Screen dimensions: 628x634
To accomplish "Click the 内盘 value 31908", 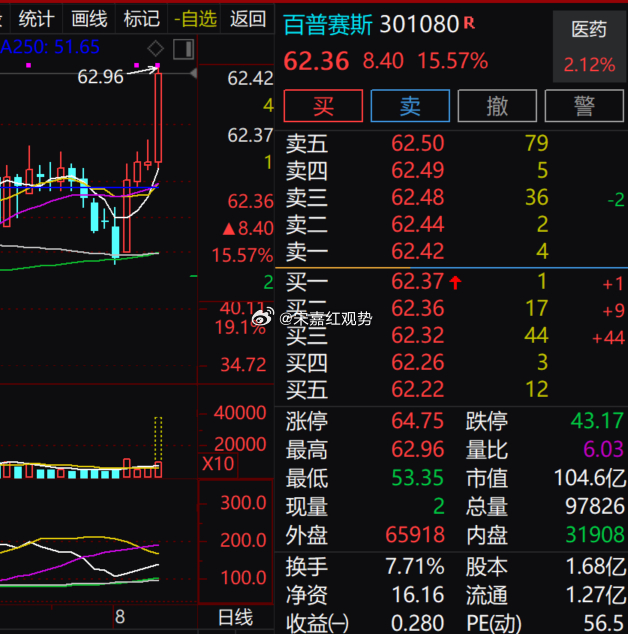I will (x=595, y=535).
